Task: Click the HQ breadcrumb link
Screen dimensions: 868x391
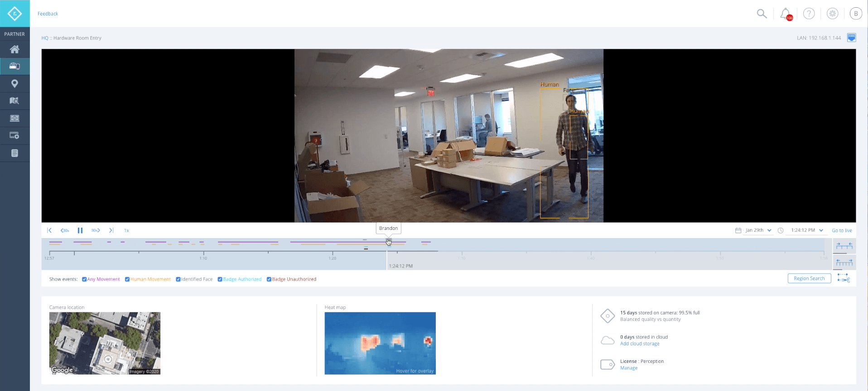Action: pyautogui.click(x=45, y=38)
